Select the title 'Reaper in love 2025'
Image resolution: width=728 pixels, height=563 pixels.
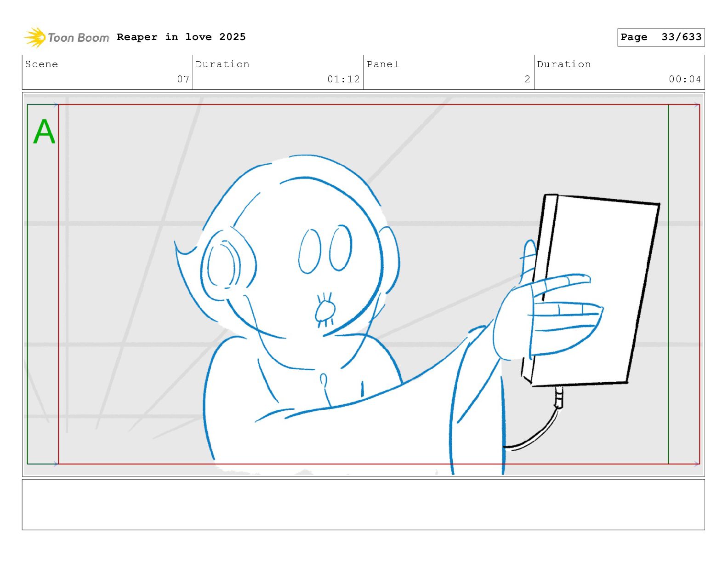tap(181, 37)
